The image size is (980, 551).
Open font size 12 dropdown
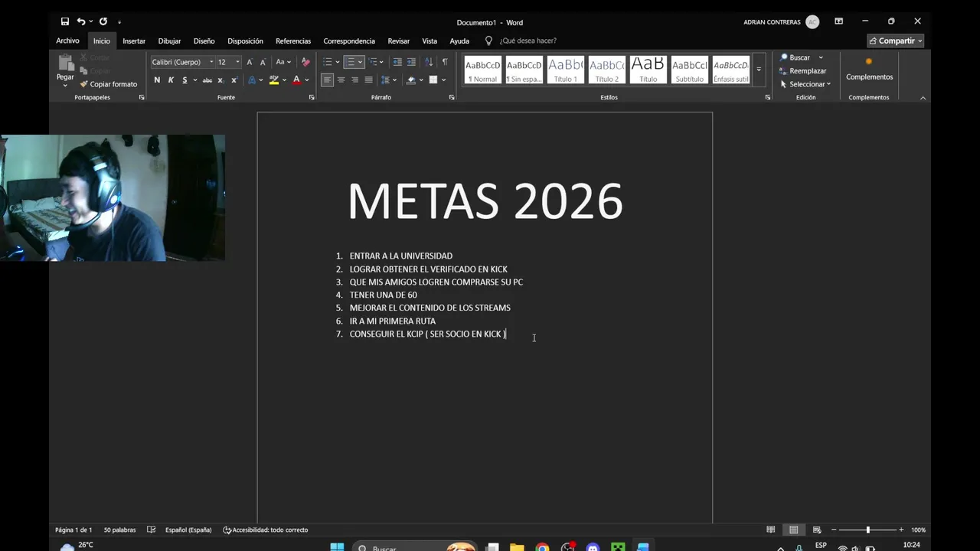pos(237,62)
